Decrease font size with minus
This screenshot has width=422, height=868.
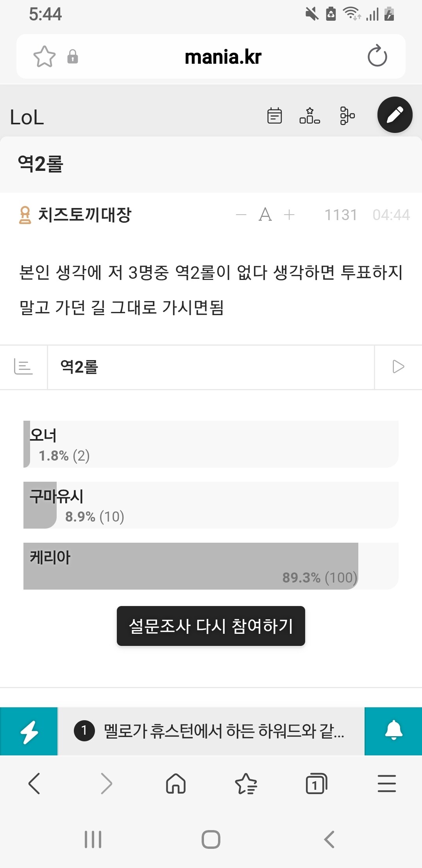241,215
